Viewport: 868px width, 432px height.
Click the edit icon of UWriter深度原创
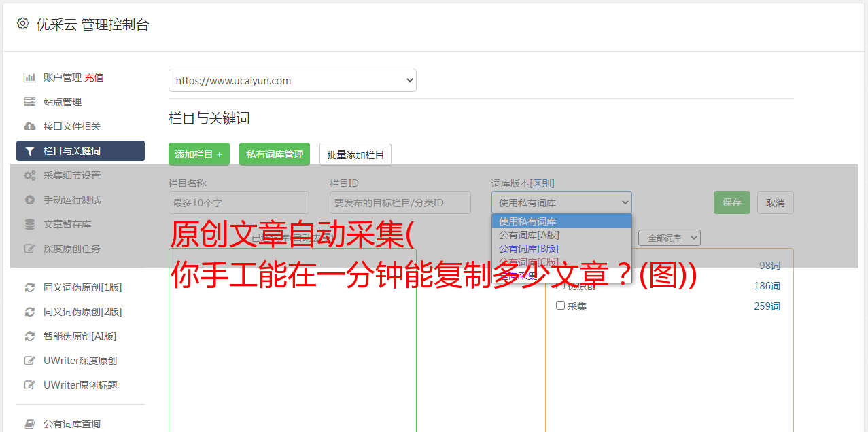click(29, 361)
